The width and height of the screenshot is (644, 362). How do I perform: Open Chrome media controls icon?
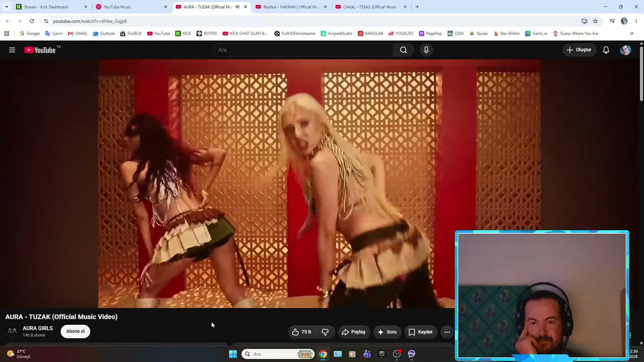612,21
